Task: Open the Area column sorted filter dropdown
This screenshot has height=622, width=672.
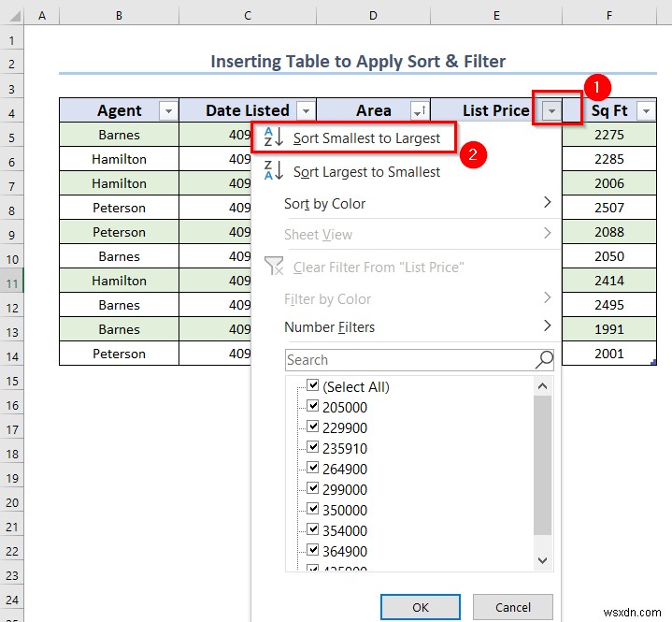Action: (420, 111)
